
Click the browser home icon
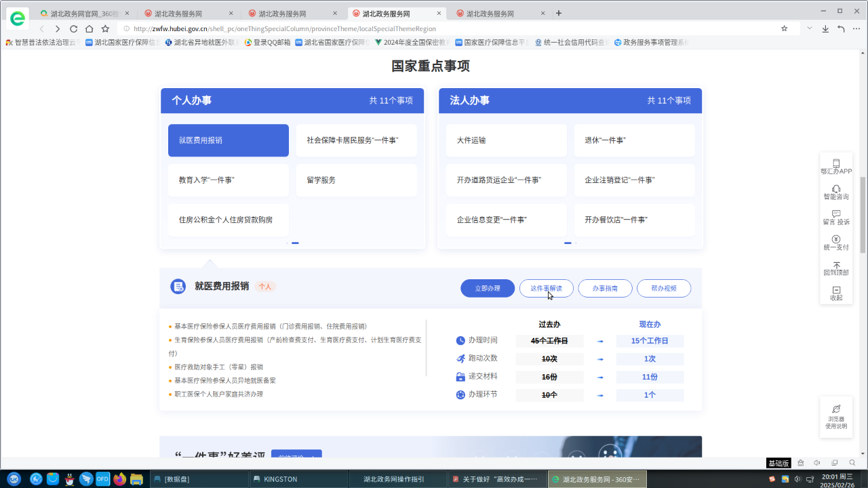(90, 29)
